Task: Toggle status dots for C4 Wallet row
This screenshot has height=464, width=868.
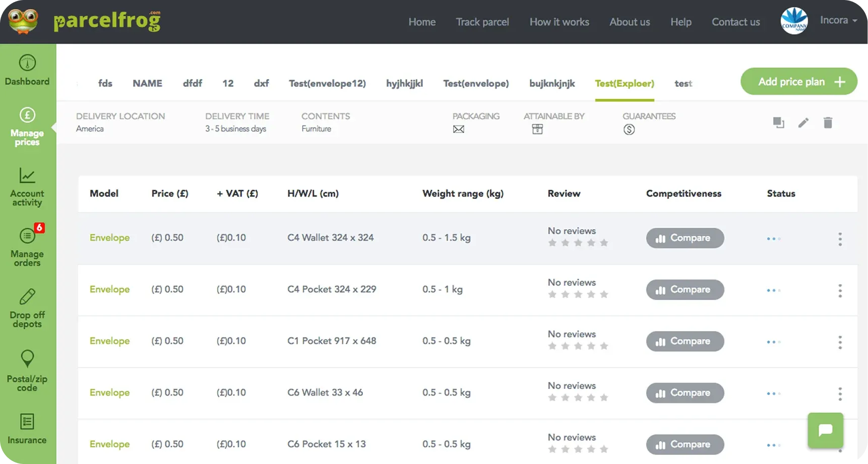Action: coord(773,239)
